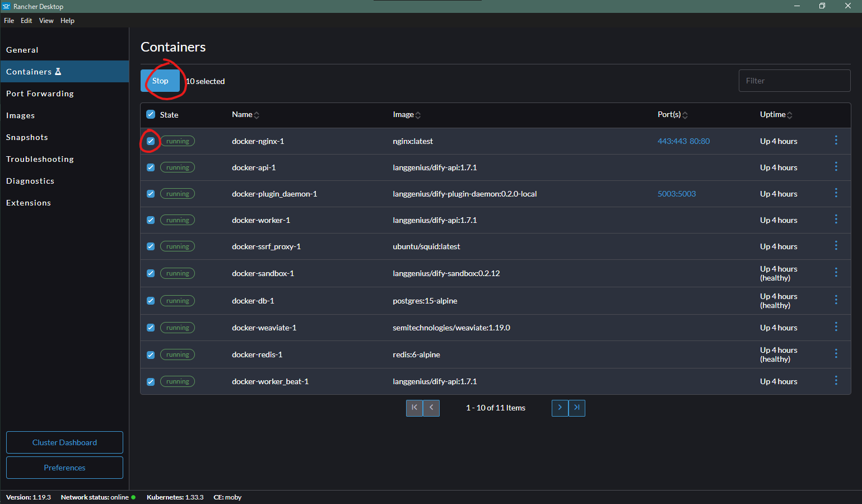This screenshot has width=862, height=504.
Task: Sort containers by Port(s) column
Action: tap(672, 114)
